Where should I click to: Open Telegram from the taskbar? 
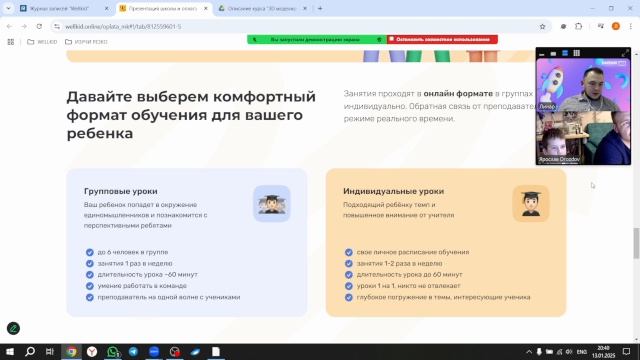[x=133, y=352]
